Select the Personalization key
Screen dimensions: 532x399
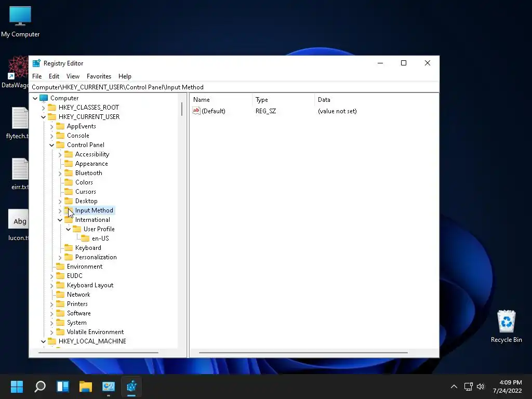tap(96, 257)
